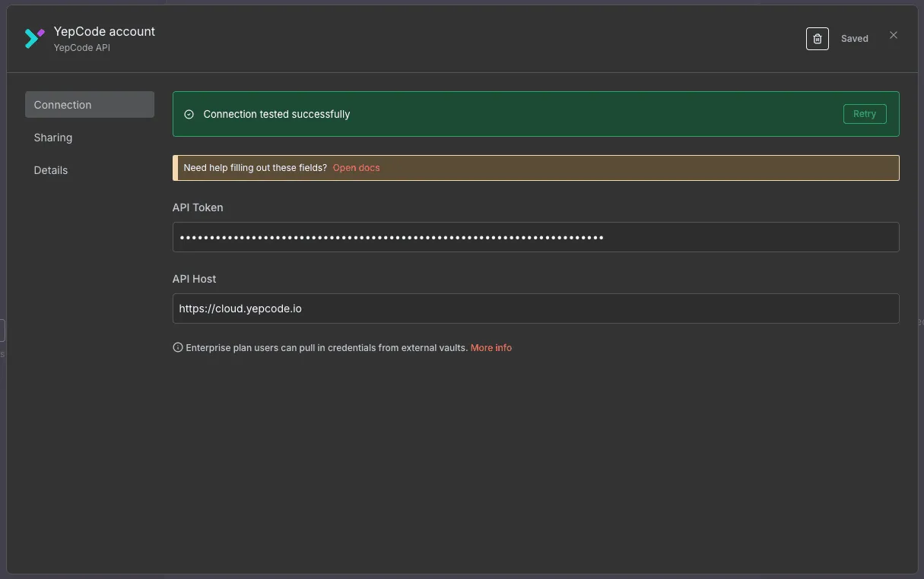
Task: Switch to the Sharing tab
Action: coord(53,138)
